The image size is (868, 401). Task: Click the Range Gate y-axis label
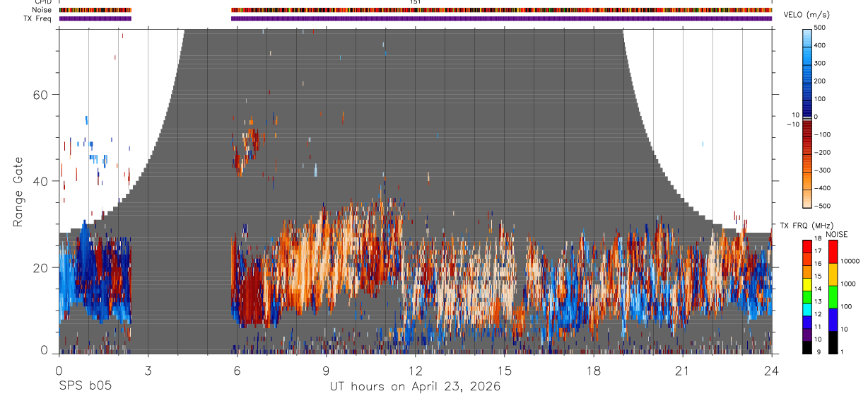(18, 192)
